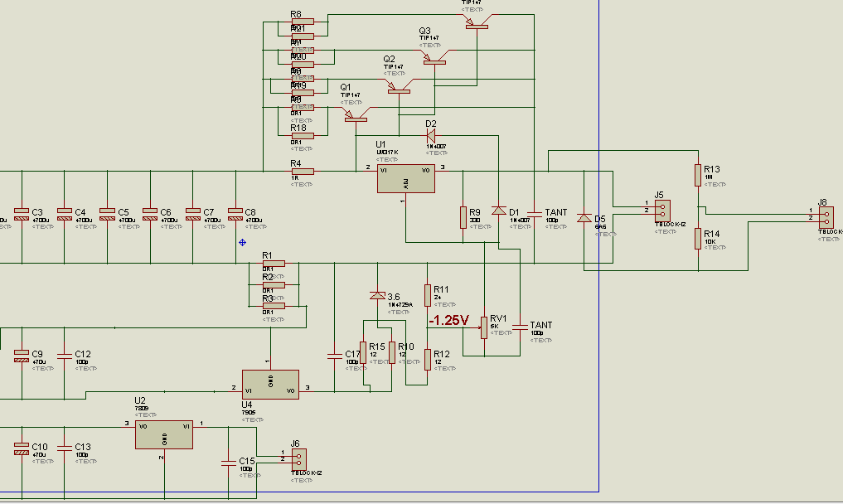
Task: Select the U4 7905 regulator body
Action: point(270,384)
